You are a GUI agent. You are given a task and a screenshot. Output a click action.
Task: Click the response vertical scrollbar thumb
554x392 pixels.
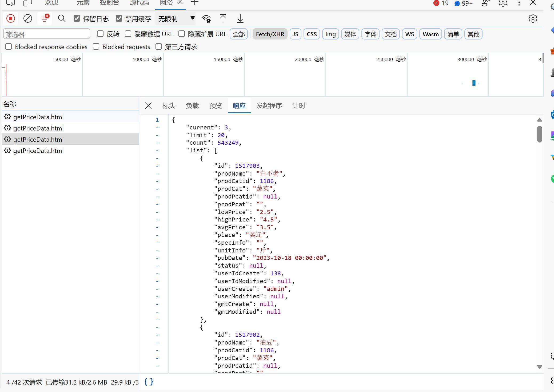(539, 134)
